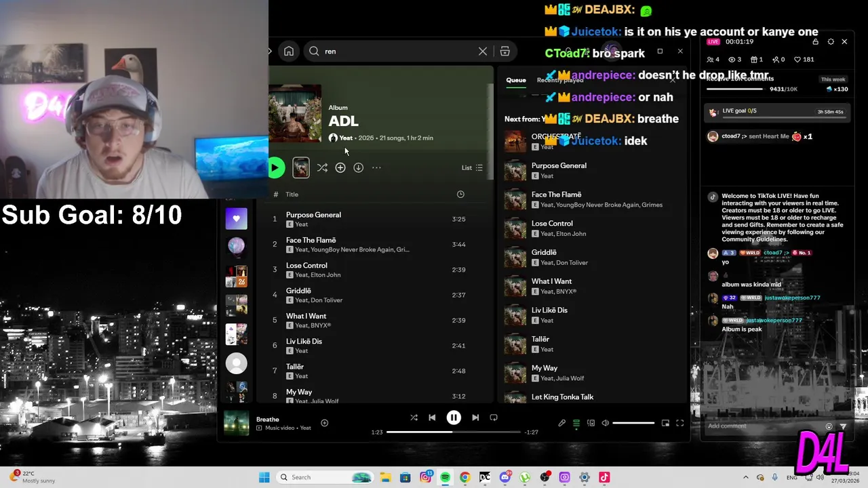Open the Spotify miniplayer icon
The image size is (868, 488).
(665, 423)
